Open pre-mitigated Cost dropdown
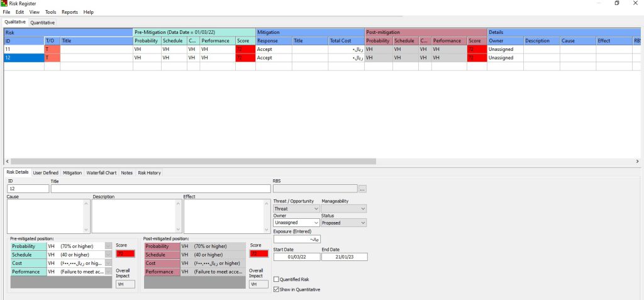 (108, 264)
